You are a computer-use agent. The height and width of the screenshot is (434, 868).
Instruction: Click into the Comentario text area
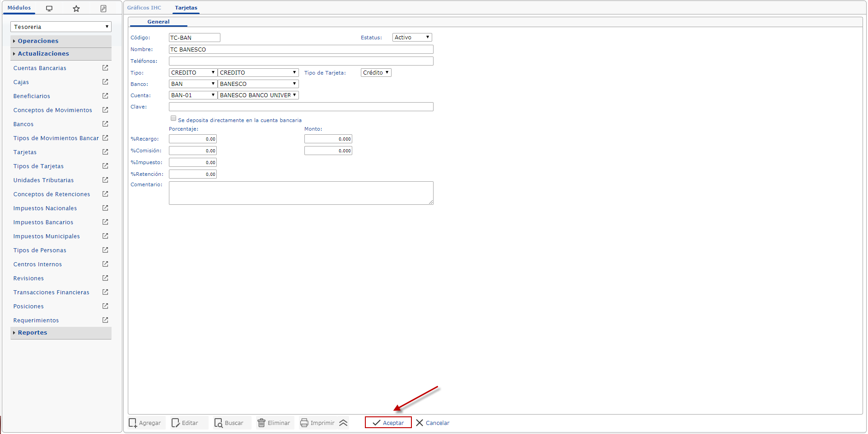tap(301, 193)
